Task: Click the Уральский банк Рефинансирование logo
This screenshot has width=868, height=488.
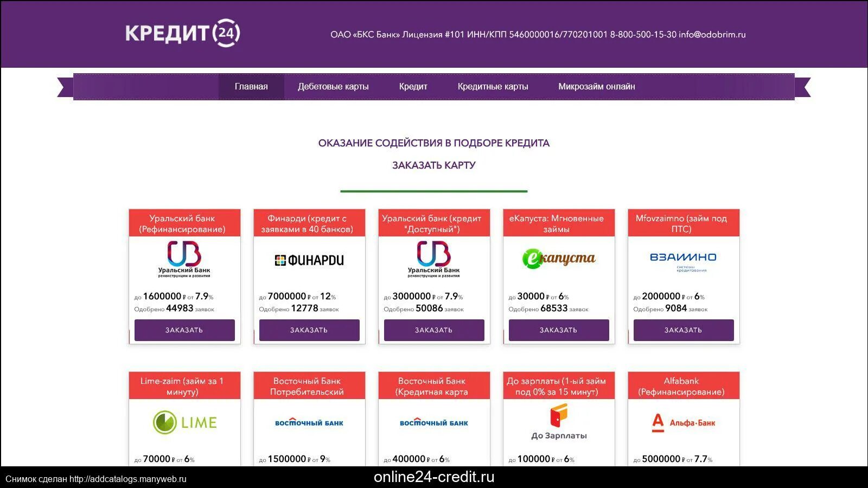Action: [184, 259]
